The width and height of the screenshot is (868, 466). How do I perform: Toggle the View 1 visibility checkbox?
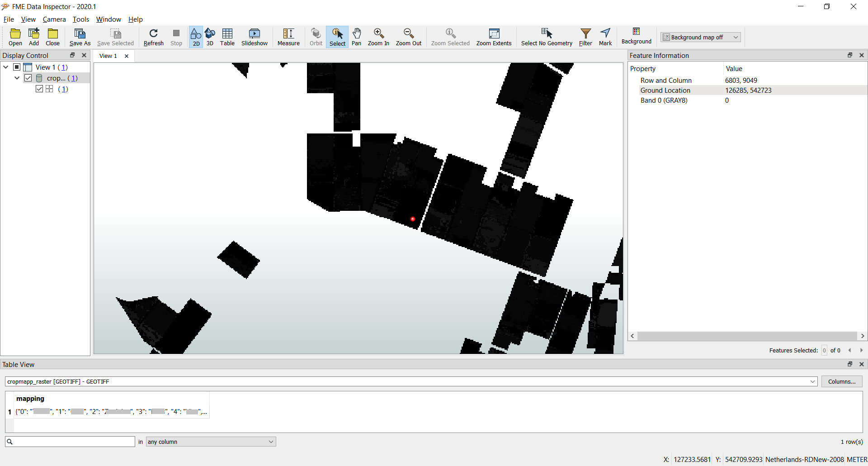coord(17,67)
